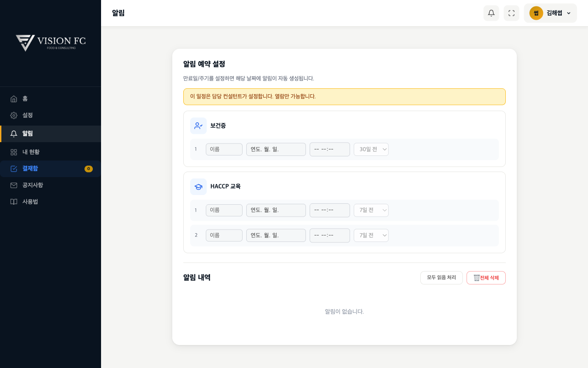Click 알림 내역 heading

[x=197, y=277]
